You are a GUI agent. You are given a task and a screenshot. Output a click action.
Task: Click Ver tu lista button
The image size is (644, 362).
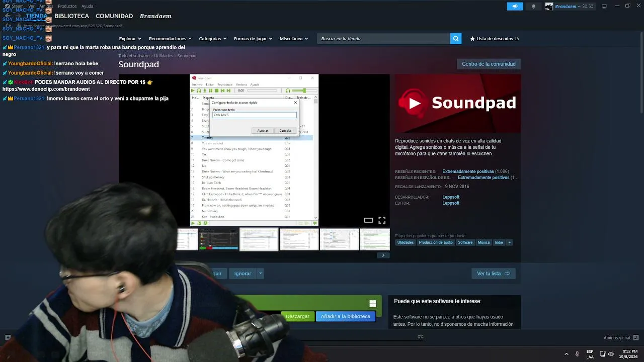coord(493,274)
